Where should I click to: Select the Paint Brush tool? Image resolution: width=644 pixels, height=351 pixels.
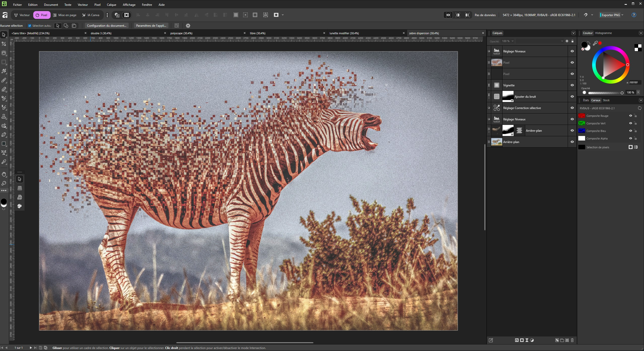coord(4,80)
